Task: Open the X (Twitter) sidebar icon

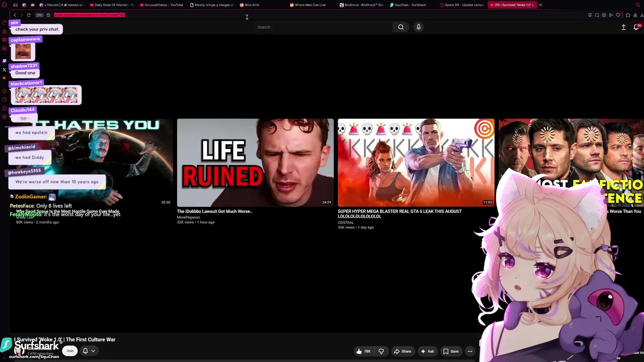Action: coord(5,69)
